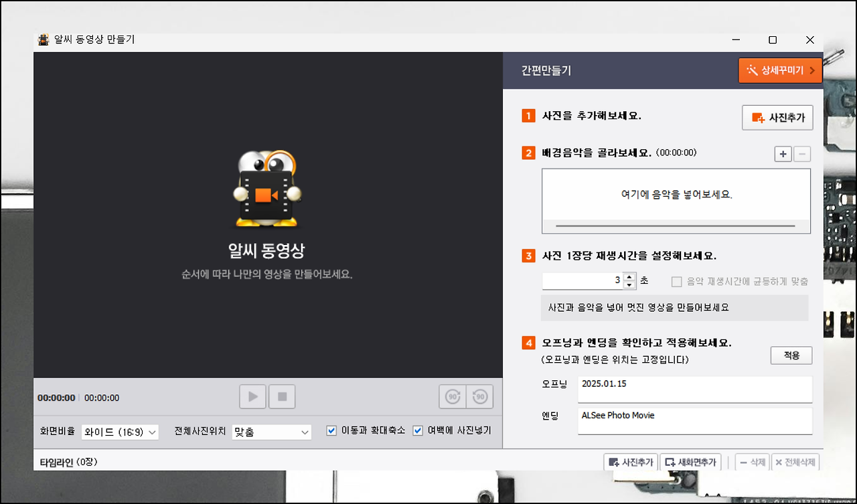Image resolution: width=857 pixels, height=504 pixels.
Task: Click the 알씨 동영상 mascot logo in preview
Action: point(266,190)
